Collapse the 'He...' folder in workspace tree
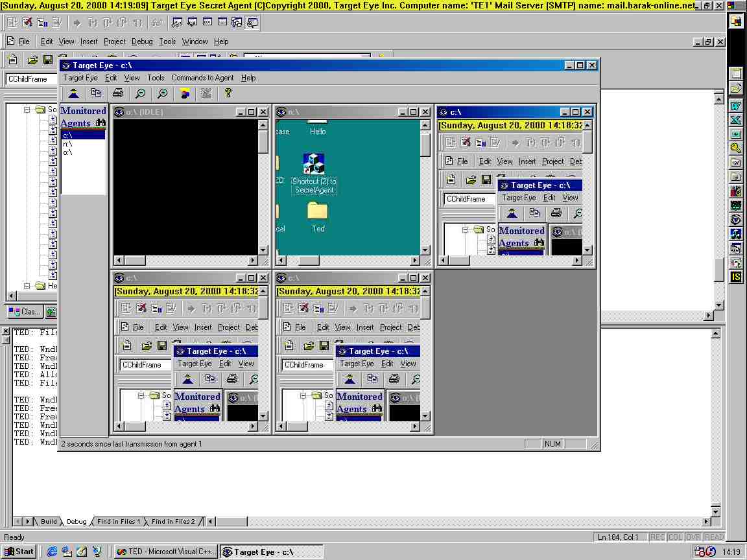Screen dimensions: 747x560 tap(27, 286)
